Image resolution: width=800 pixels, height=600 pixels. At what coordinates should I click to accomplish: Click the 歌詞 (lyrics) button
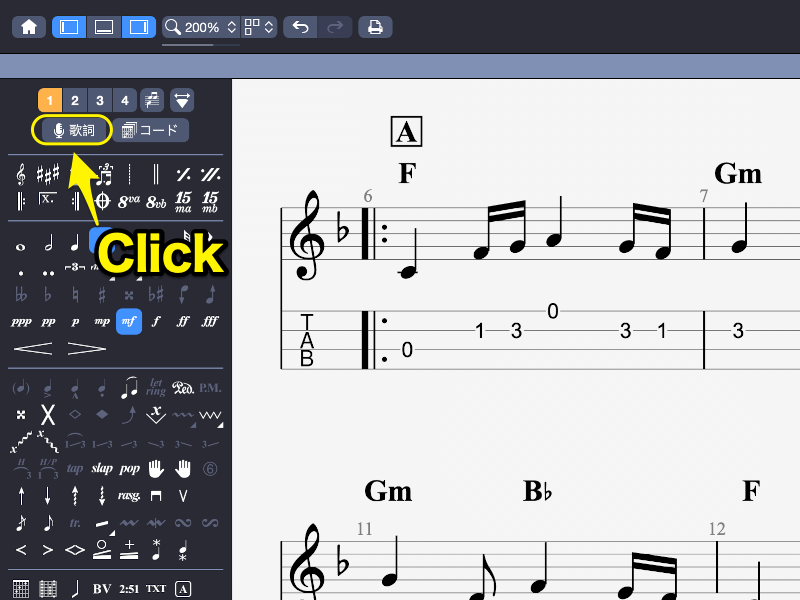[x=73, y=130]
